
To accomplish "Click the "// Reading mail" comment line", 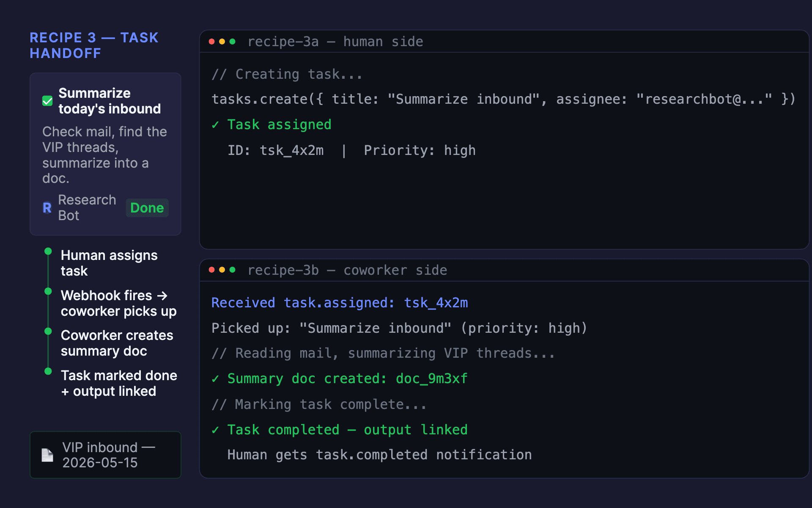I will pos(383,353).
